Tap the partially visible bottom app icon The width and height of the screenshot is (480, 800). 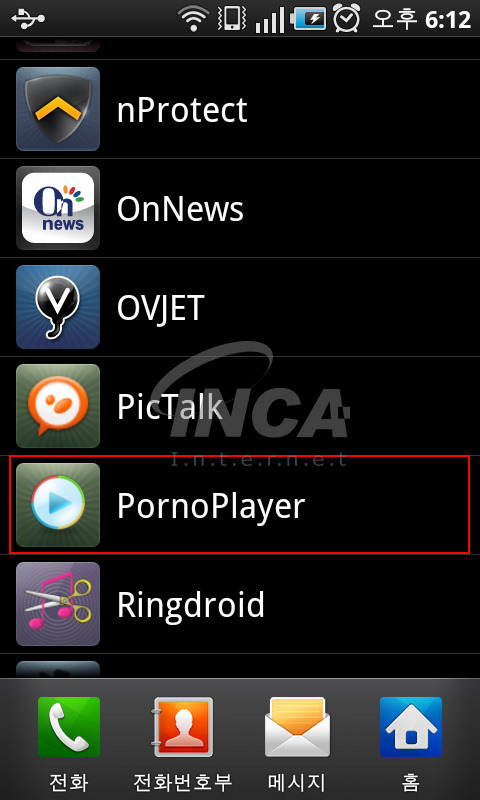(58, 669)
